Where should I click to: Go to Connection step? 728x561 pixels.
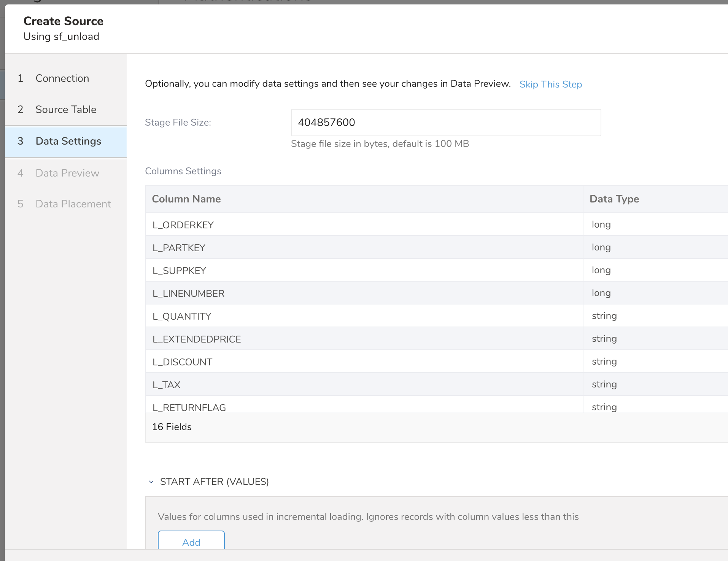(62, 78)
